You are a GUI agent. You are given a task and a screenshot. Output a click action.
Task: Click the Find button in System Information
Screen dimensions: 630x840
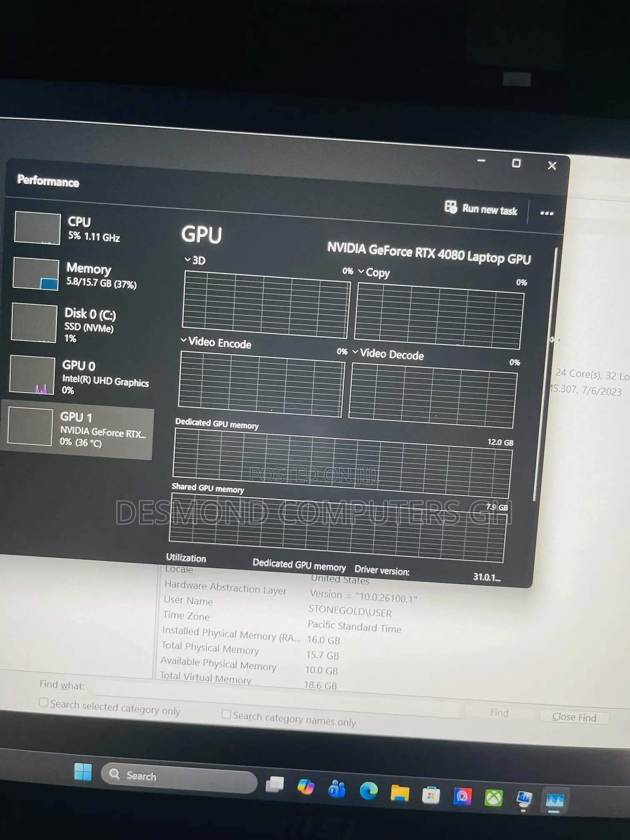(x=500, y=713)
